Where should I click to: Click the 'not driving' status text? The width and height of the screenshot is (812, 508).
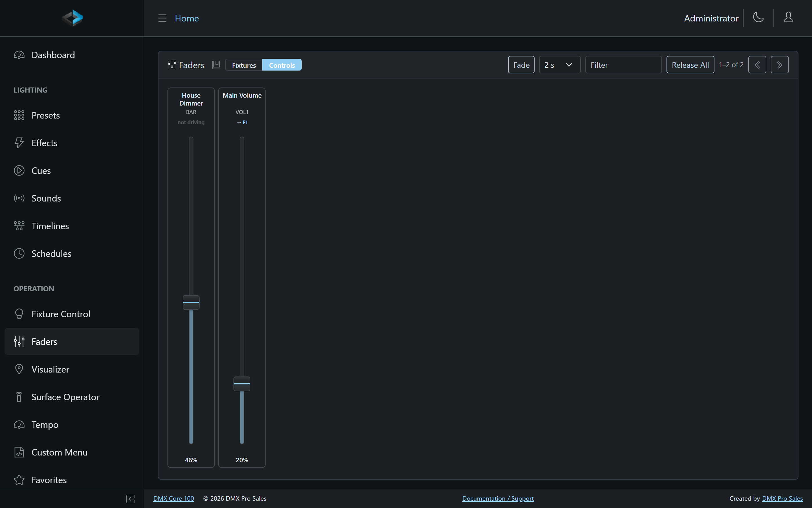[x=191, y=122]
